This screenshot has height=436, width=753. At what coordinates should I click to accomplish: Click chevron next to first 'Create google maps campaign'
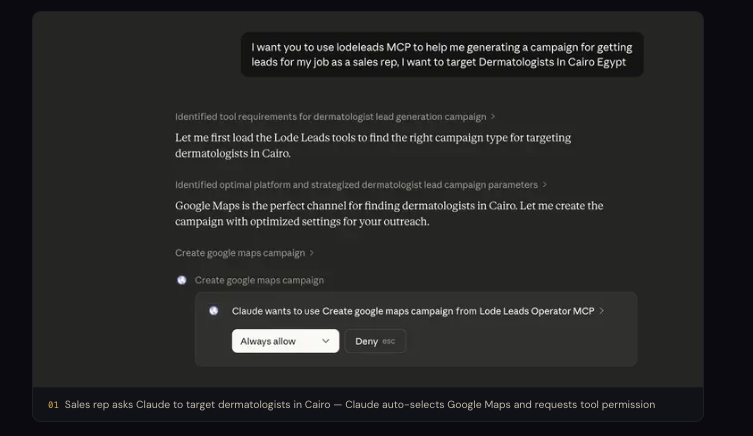(312, 253)
